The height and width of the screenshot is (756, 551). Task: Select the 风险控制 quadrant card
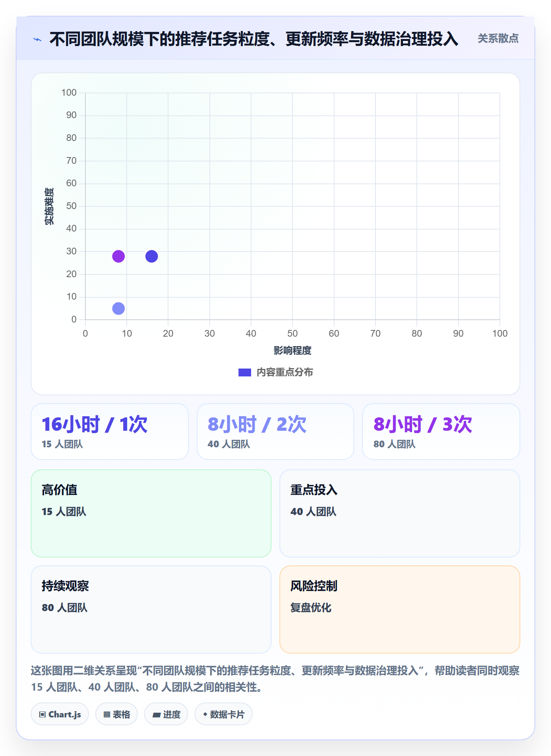point(400,610)
